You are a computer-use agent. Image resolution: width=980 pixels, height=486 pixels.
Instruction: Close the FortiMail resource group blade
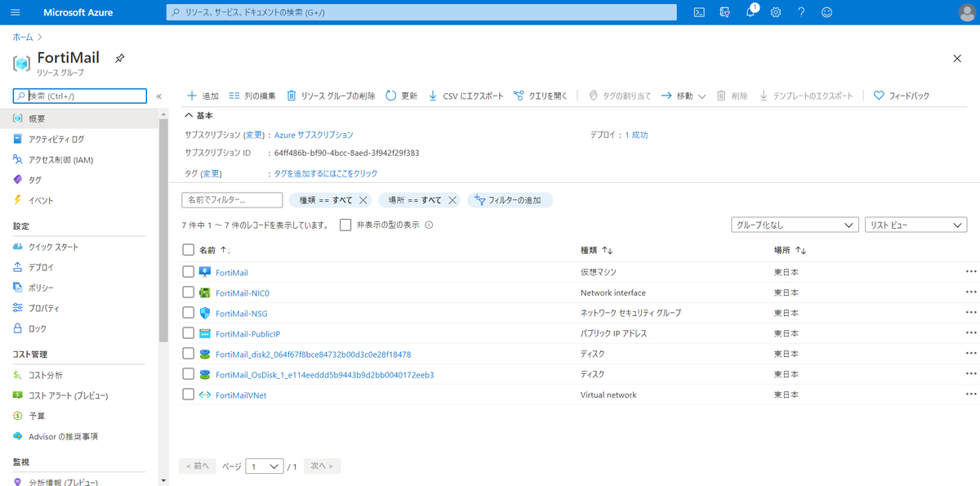[x=957, y=58]
